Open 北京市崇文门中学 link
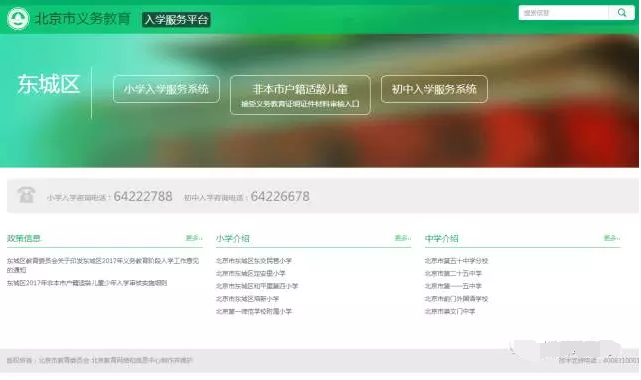 point(450,311)
